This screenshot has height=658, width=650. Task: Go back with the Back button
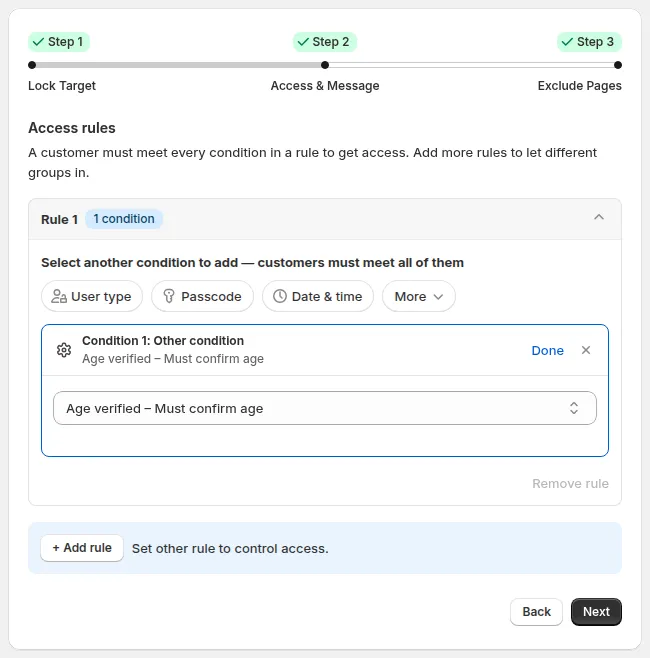coord(536,611)
